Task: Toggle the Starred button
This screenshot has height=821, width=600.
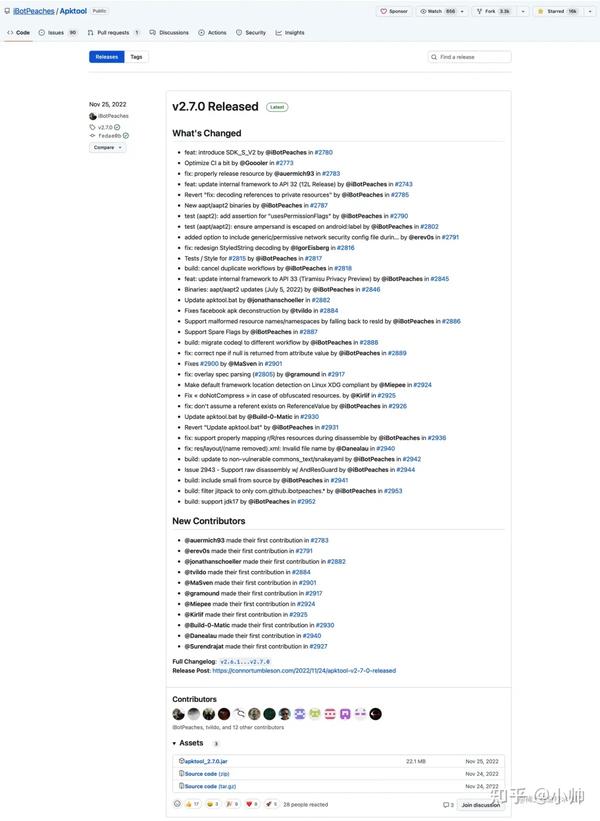Action: 557,11
